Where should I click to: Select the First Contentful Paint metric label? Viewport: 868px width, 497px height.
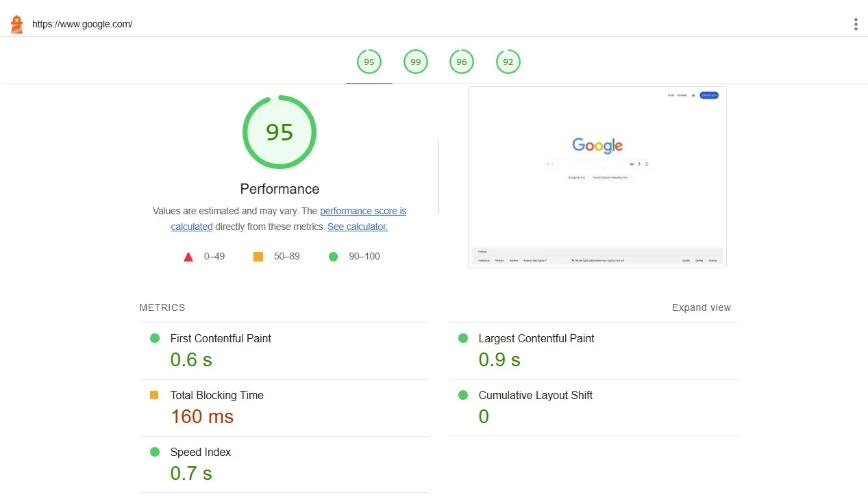click(221, 338)
